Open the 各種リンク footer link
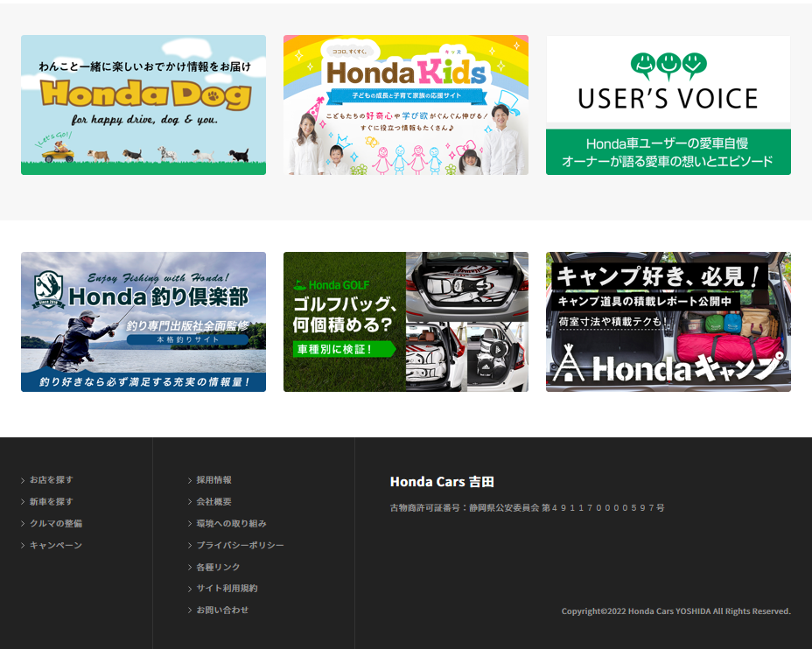Image resolution: width=812 pixels, height=649 pixels. click(218, 568)
